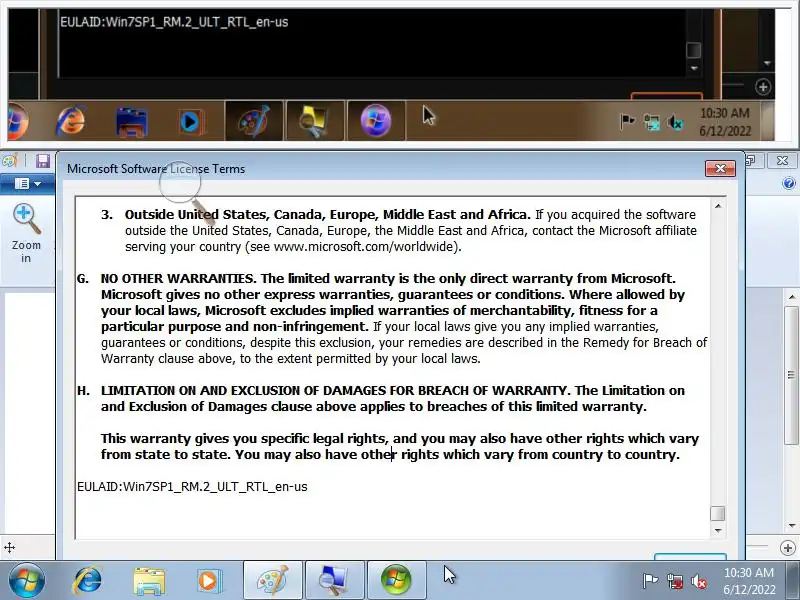Close the Microsoft Software License Terms dialog

(x=720, y=168)
